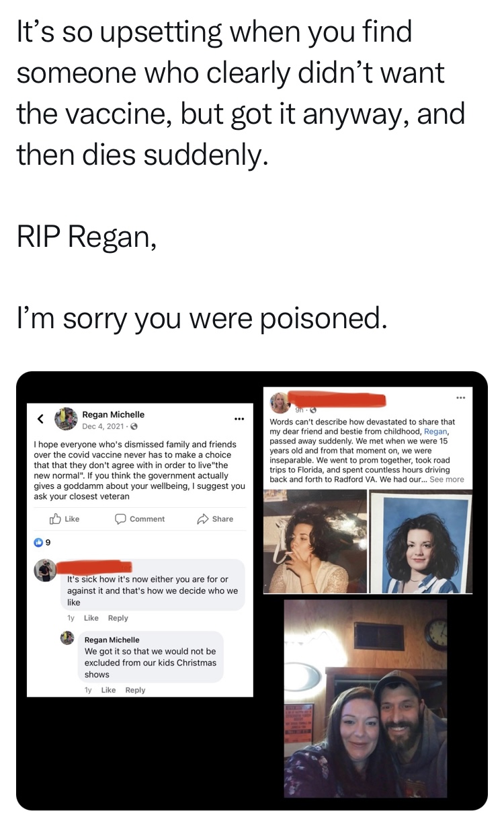Open the Regan Michelle name in post header
The width and height of the screenshot is (504, 832).
point(113,414)
